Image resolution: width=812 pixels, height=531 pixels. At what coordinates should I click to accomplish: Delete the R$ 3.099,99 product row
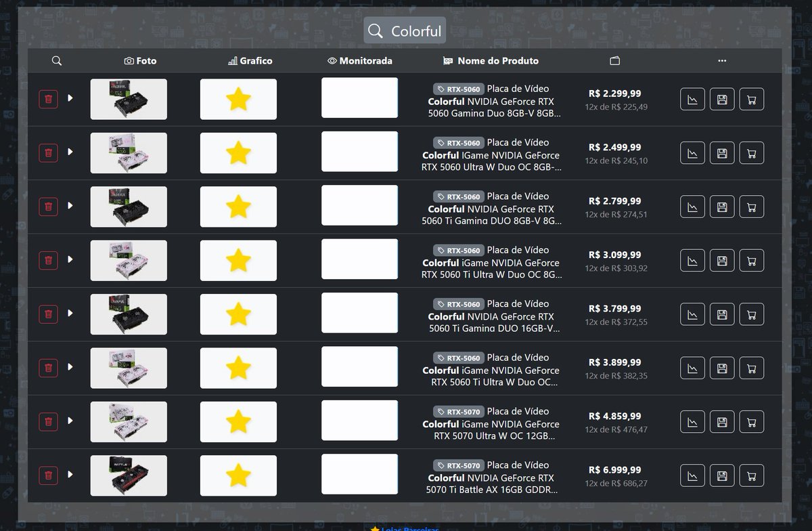pyautogui.click(x=48, y=260)
